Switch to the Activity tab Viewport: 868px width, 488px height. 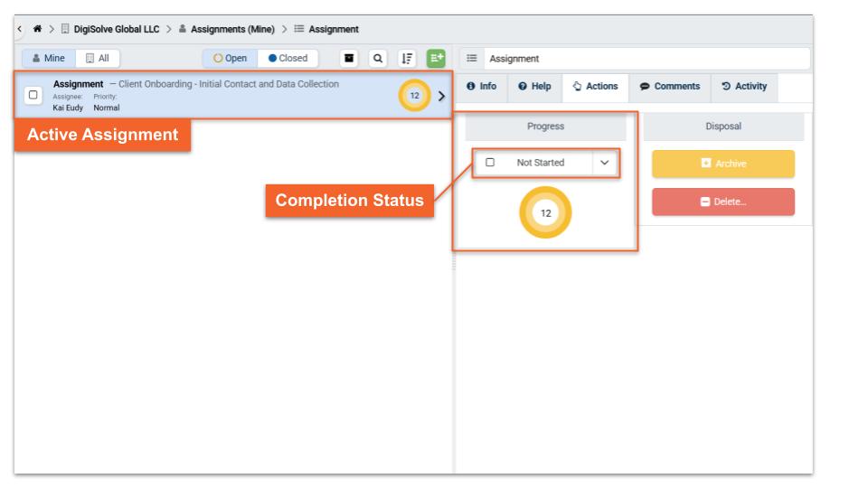coord(744,87)
